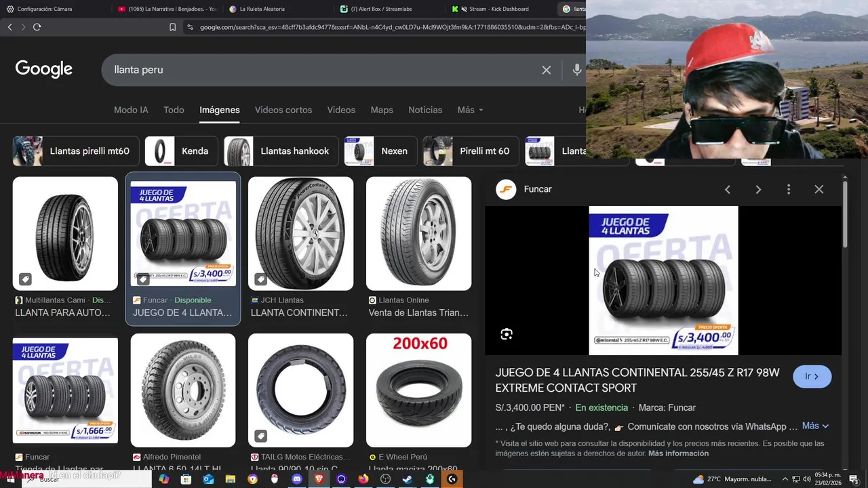The image size is (868, 488).
Task: Open Llantas Online Triangle tire thumbnail
Action: click(x=418, y=234)
